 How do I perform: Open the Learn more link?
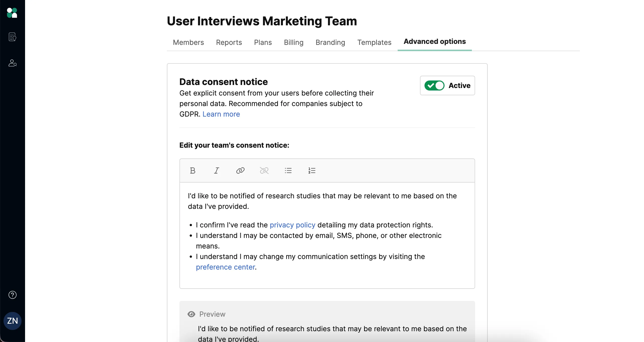click(x=221, y=114)
